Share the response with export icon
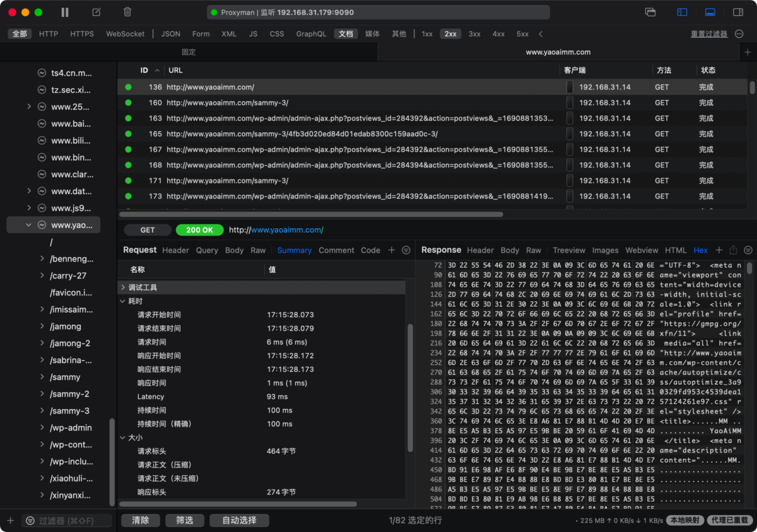This screenshot has height=532, width=757. point(733,250)
